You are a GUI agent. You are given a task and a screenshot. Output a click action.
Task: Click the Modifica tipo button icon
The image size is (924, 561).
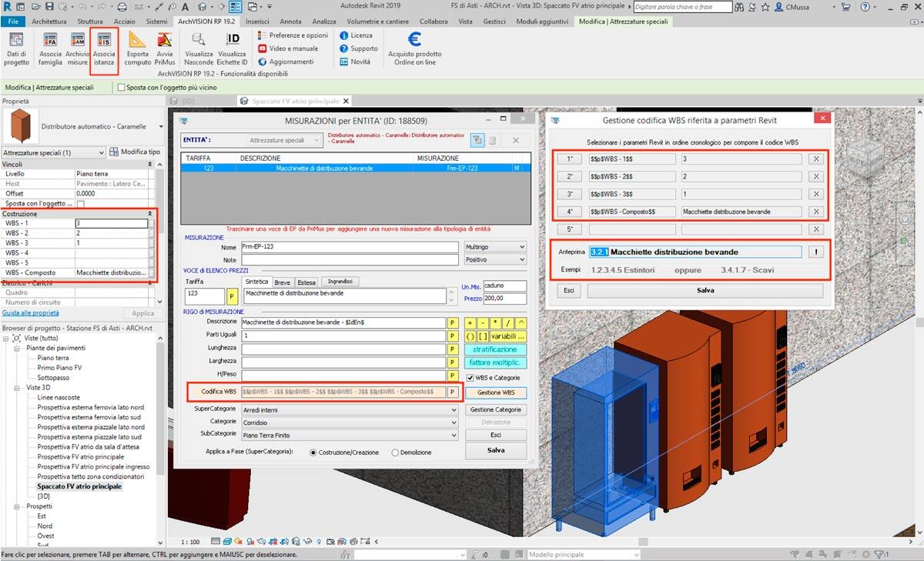[135, 152]
